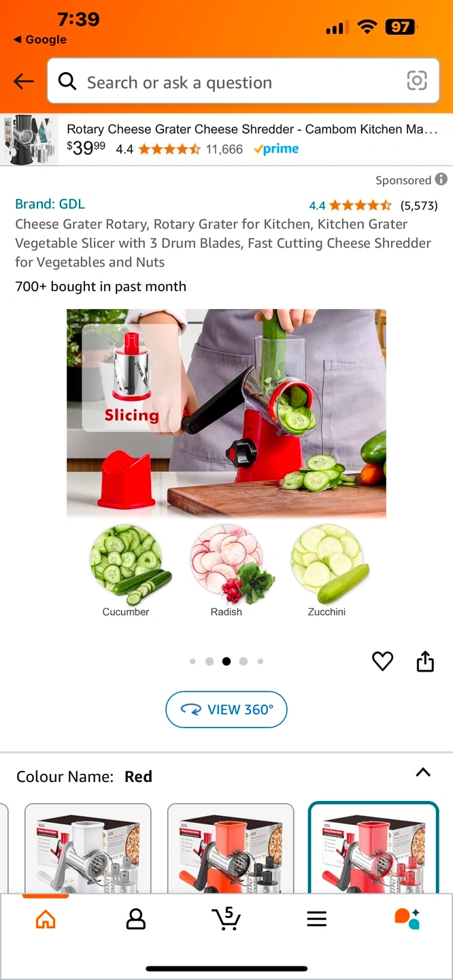
Task: Open sponsored Cambom Rotary Cheese Grater ad
Action: pos(227,140)
